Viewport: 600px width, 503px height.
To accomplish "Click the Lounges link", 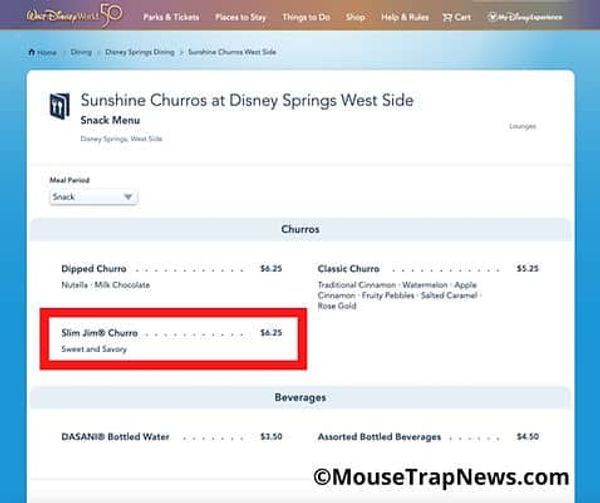I will click(x=522, y=126).
